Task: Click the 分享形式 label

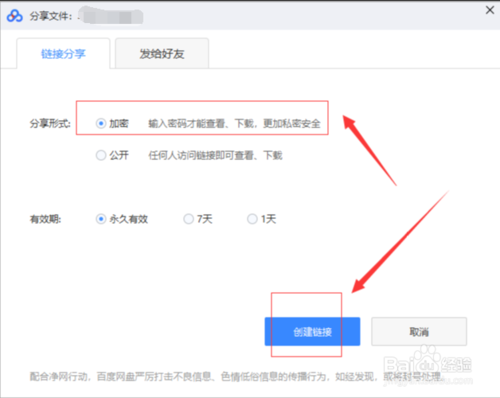Action: point(50,124)
